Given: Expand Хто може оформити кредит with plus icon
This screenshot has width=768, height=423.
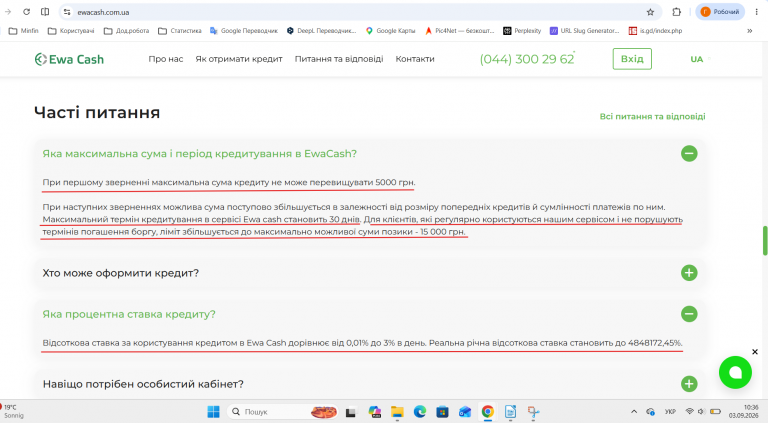Looking at the screenshot, I should point(689,273).
